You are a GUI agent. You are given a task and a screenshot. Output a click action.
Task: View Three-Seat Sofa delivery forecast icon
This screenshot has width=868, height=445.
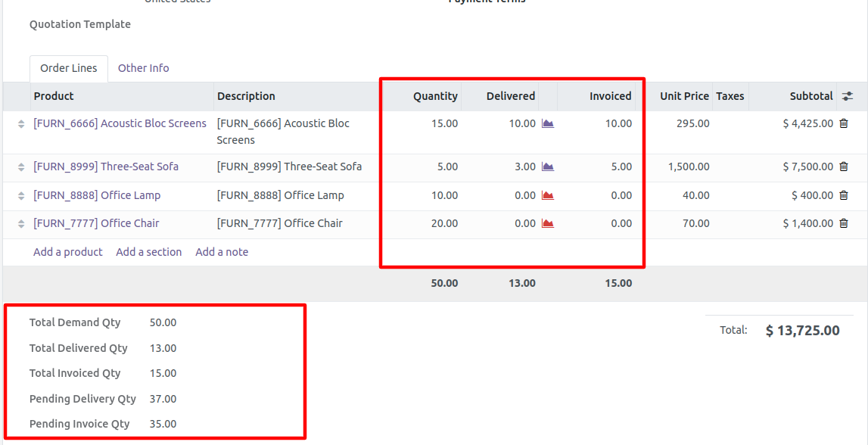(x=548, y=166)
